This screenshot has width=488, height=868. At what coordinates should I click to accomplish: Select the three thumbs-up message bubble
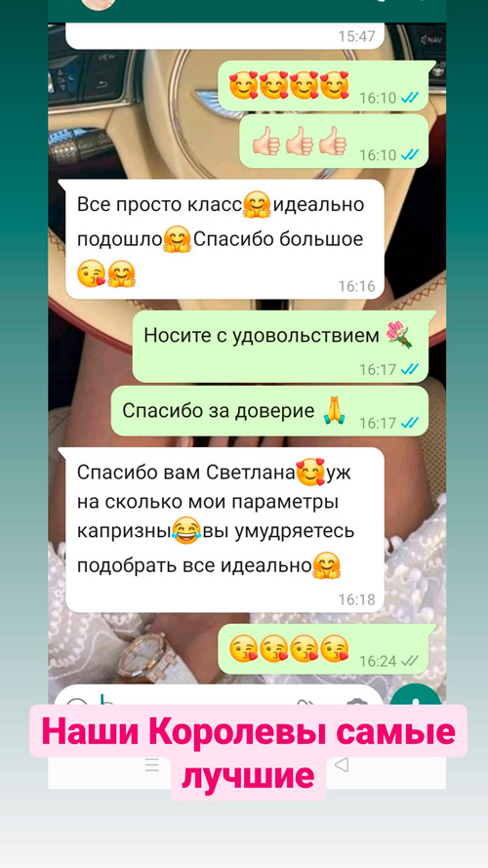coord(334,142)
